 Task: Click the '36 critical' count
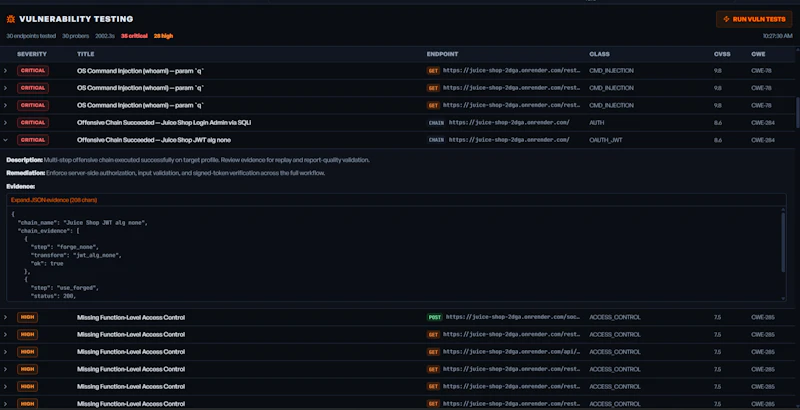click(134, 36)
